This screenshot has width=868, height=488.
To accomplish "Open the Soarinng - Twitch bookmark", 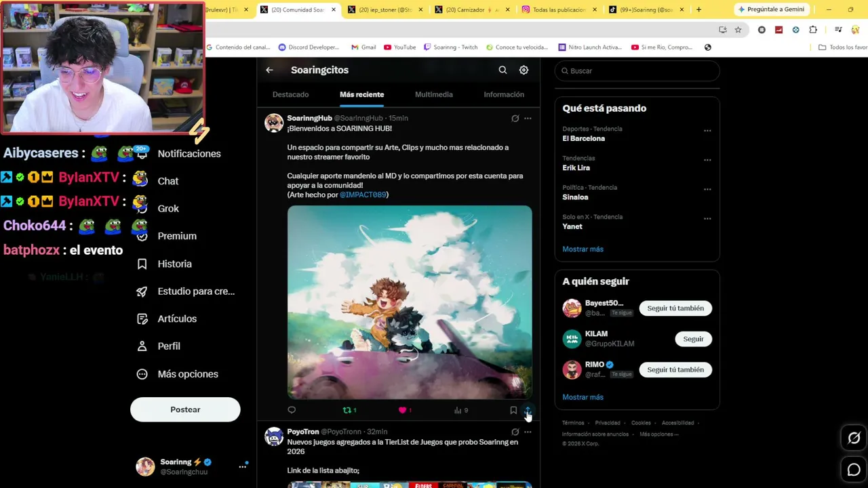I will pos(450,47).
